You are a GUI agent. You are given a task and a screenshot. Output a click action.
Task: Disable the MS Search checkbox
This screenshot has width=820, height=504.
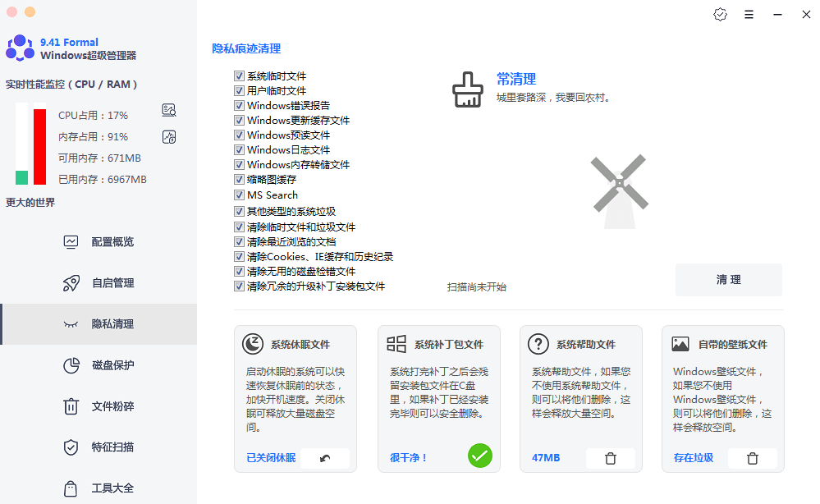coord(240,195)
